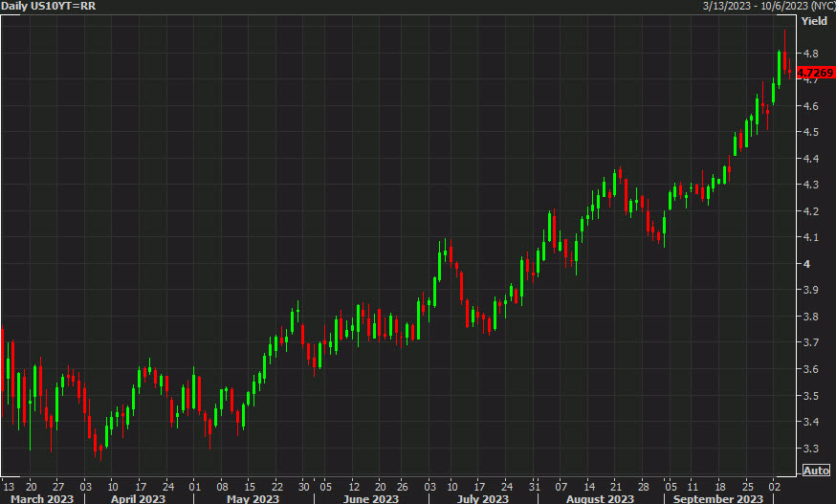The width and height of the screenshot is (836, 504).
Task: Select the red 4.7269 last-price tag
Action: 815,73
